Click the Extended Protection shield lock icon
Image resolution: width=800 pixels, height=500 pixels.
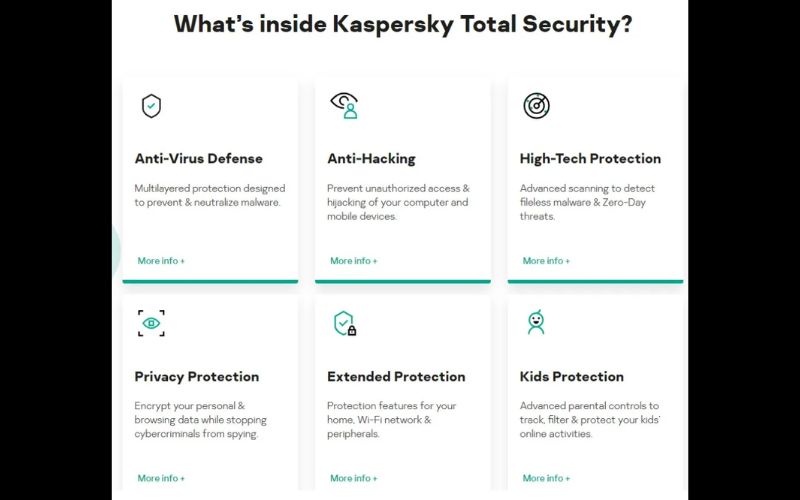point(344,323)
